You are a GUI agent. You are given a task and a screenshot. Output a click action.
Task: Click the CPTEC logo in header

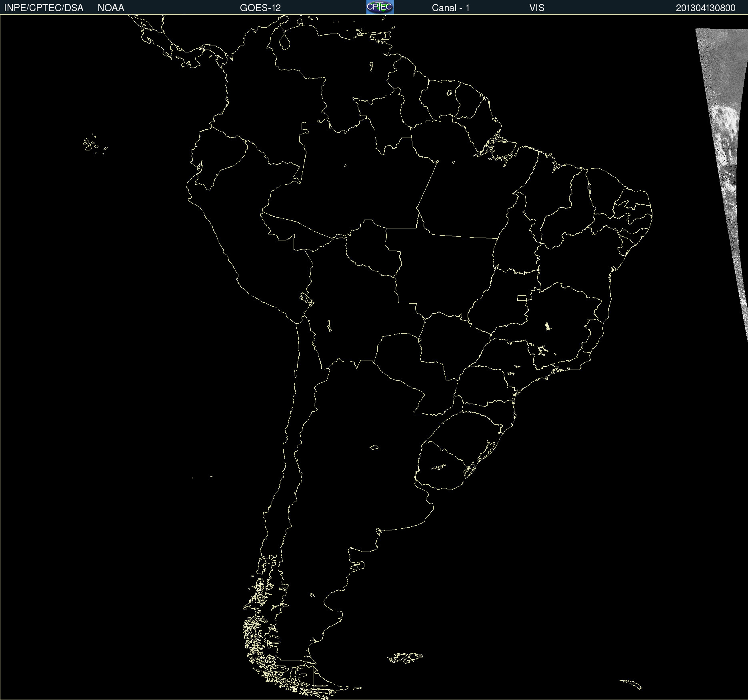tap(380, 7)
